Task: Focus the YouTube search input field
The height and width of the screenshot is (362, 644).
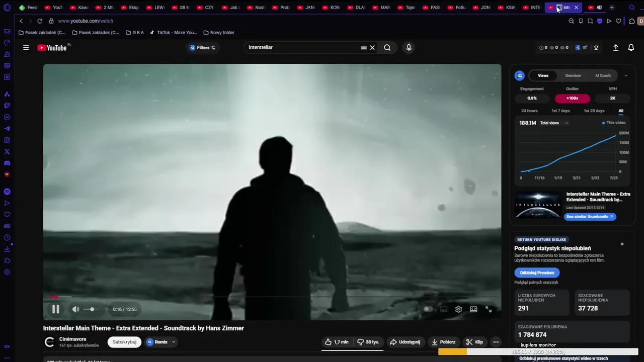Action: 302,48
